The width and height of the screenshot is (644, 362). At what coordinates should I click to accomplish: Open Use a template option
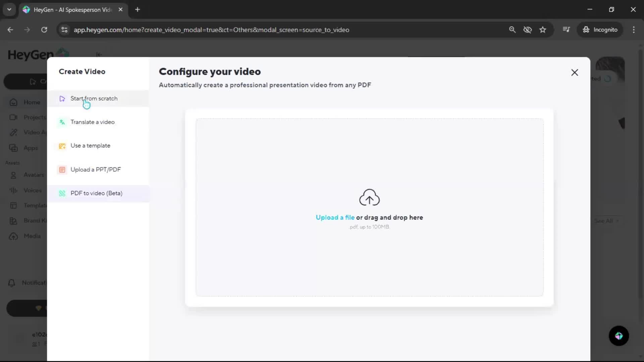tap(90, 146)
